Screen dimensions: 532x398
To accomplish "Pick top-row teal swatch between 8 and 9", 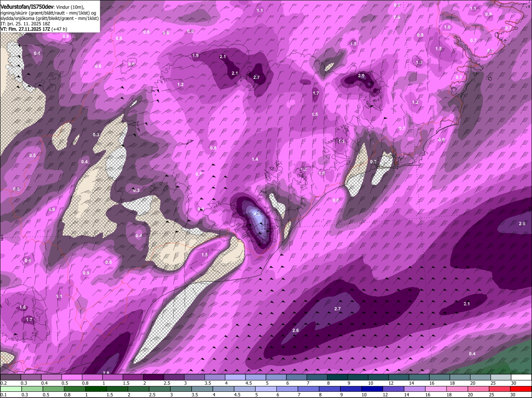I will [337, 377].
